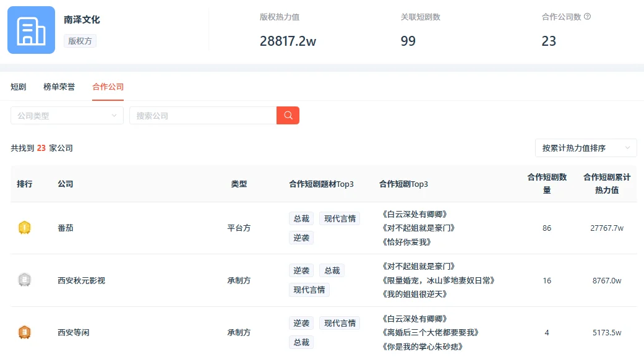Select the 总裁 genre tag in 番茄's row

301,218
